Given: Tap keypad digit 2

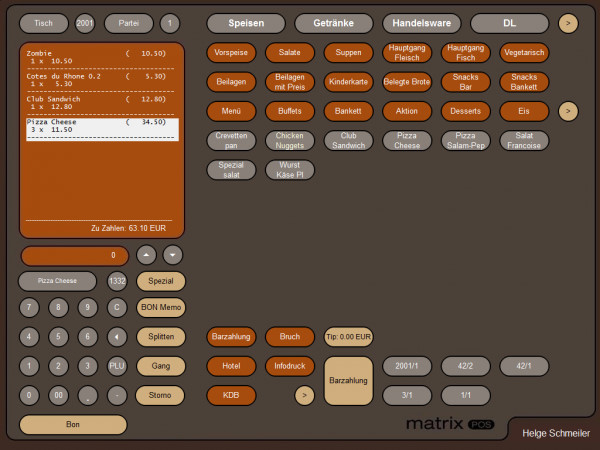Looking at the screenshot, I should pyautogui.click(x=58, y=366).
